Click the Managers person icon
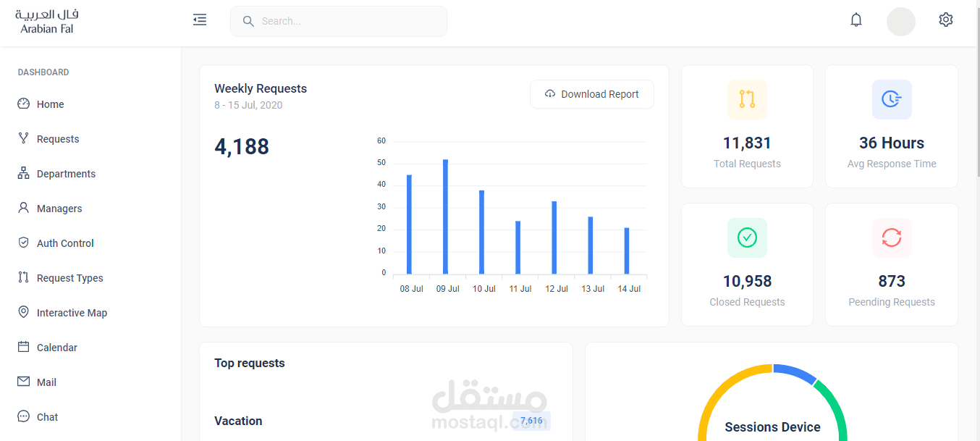This screenshot has height=441, width=980. [x=24, y=208]
